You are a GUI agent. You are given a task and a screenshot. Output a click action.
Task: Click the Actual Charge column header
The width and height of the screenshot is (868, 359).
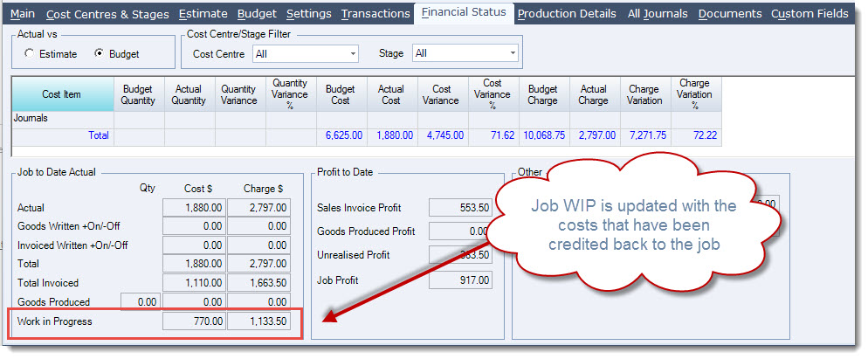click(x=594, y=94)
